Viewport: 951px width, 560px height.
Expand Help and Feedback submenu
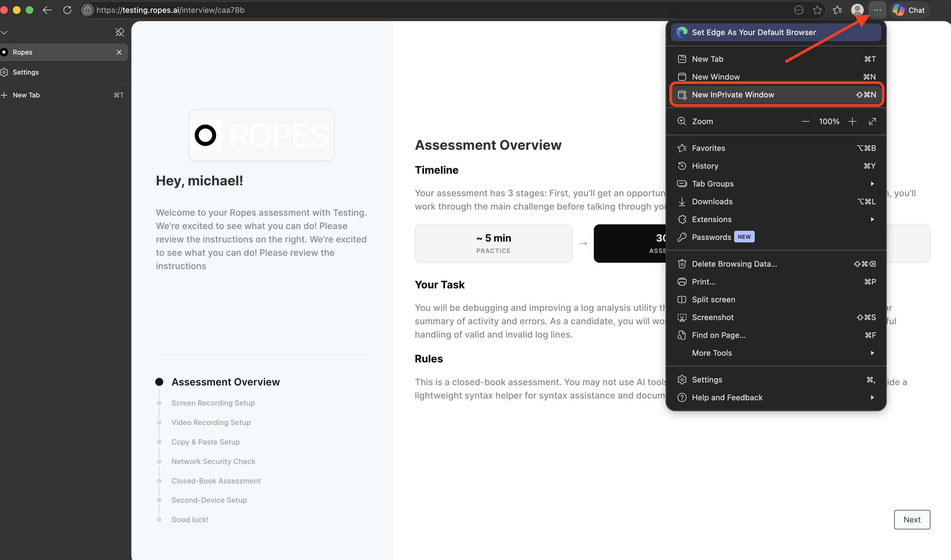pos(776,397)
